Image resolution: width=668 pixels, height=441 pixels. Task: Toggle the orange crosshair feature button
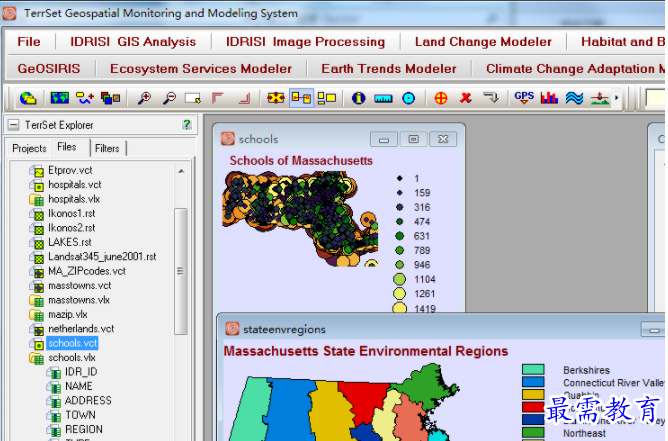[x=441, y=98]
